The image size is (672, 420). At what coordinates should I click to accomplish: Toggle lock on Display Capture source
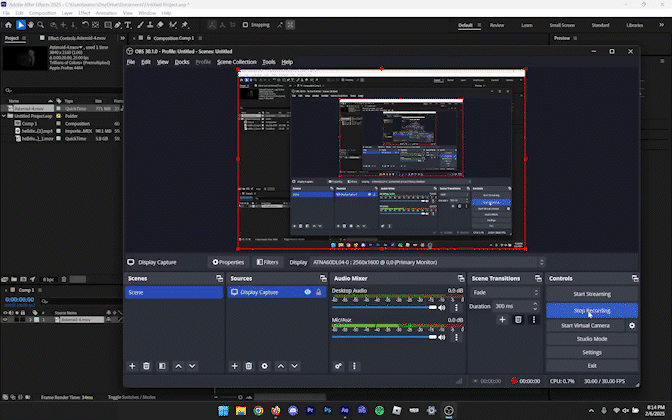318,292
